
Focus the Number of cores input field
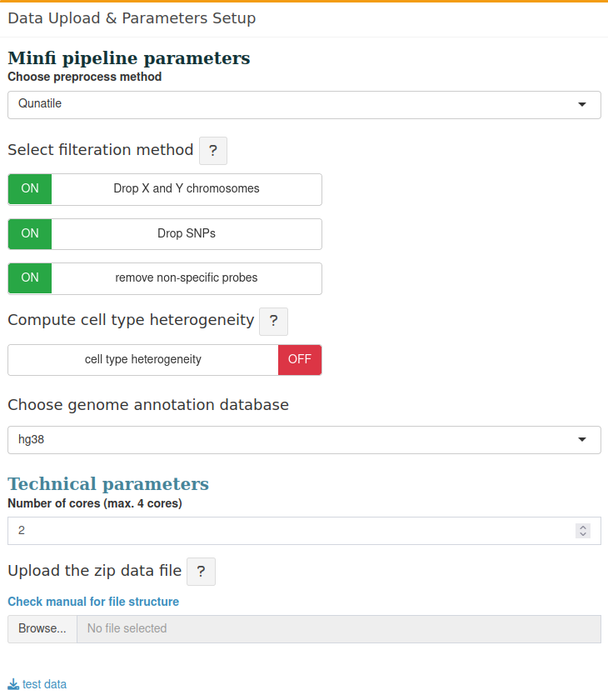point(304,531)
